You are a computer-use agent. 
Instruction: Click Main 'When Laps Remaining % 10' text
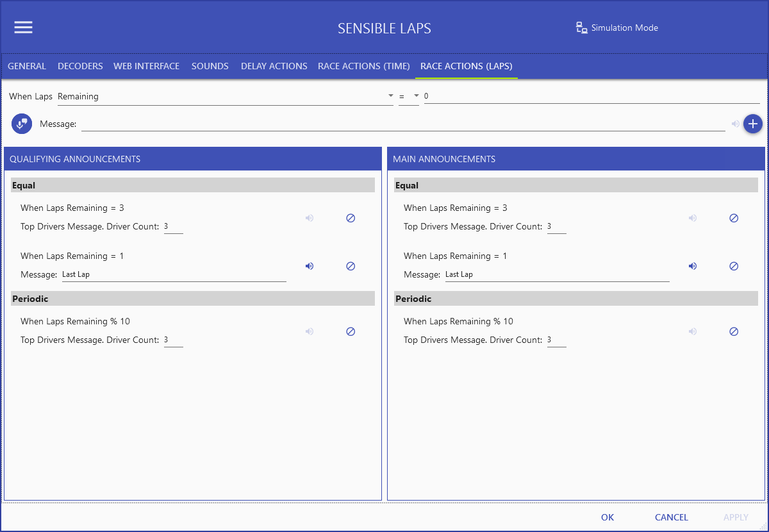(458, 321)
